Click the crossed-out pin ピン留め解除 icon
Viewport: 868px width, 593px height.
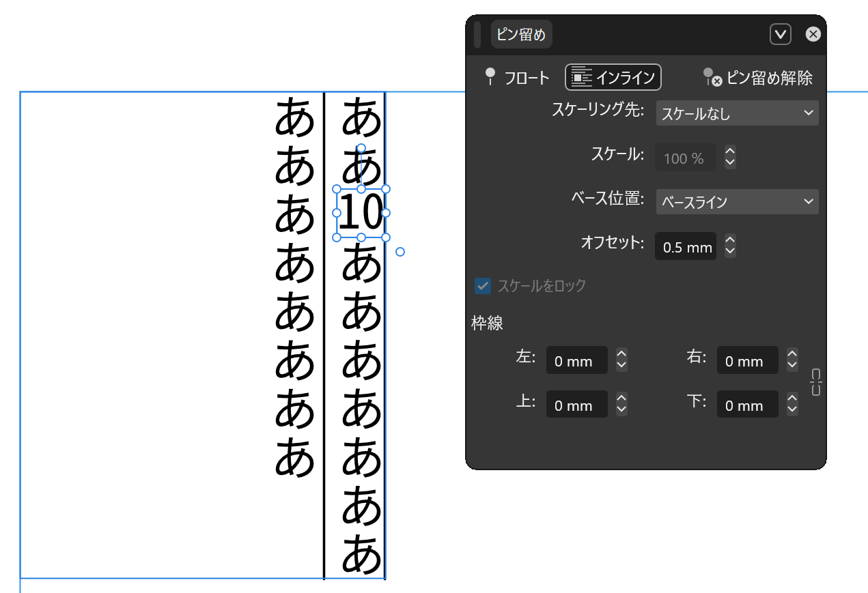click(711, 77)
